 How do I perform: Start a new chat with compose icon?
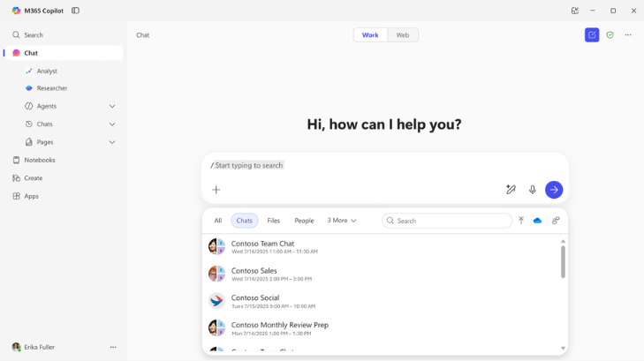pyautogui.click(x=592, y=35)
